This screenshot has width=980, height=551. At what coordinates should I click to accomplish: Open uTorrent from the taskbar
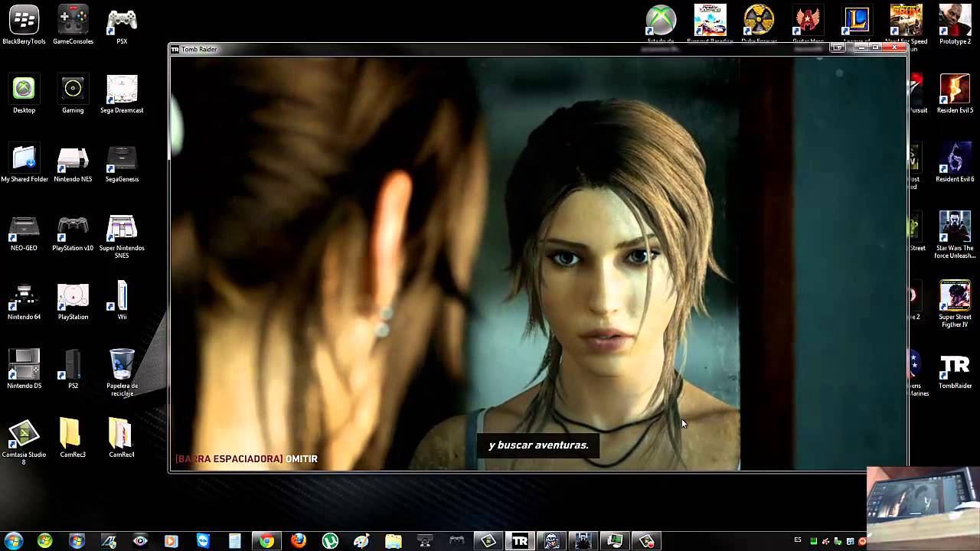click(330, 541)
